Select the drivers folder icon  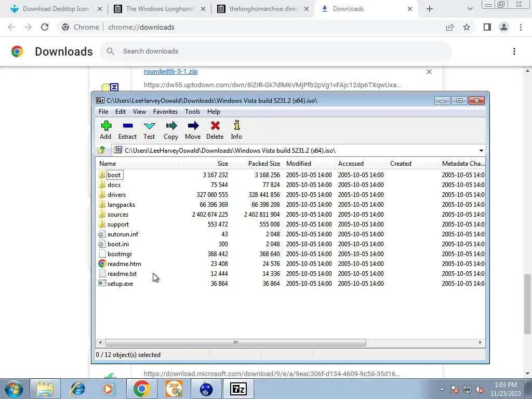(102, 194)
